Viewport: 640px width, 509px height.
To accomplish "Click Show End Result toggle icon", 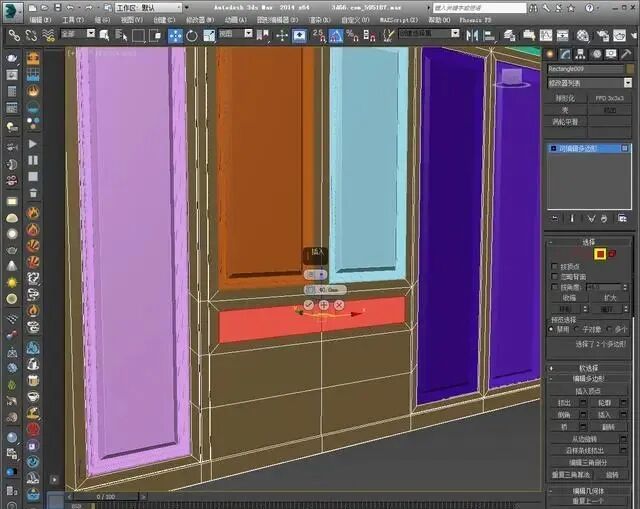I will (572, 219).
